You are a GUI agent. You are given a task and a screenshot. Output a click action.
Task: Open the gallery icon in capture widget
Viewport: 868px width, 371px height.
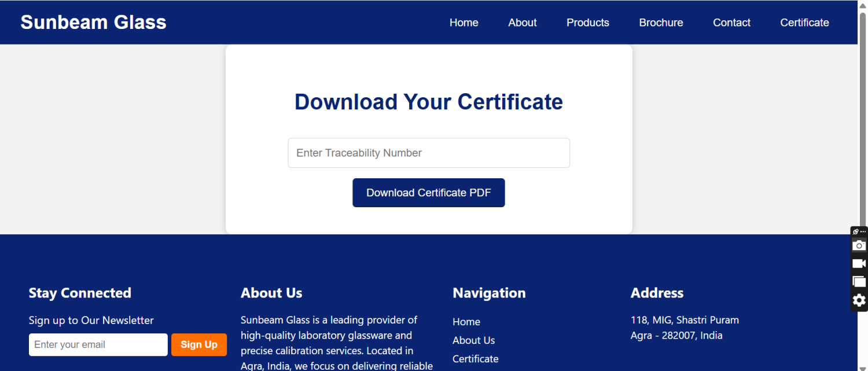pos(859,282)
